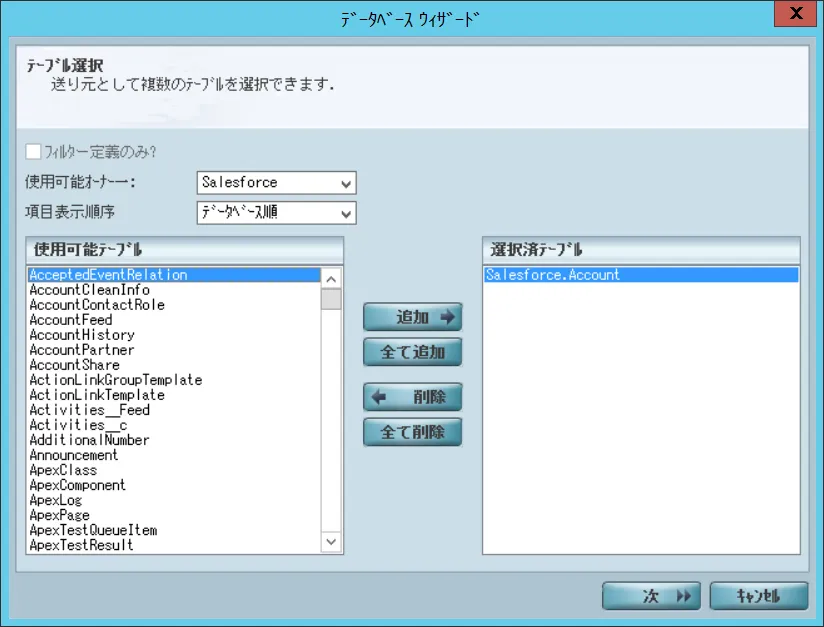Click the scrollbar up arrow
Viewport: 824px width, 627px height.
click(330, 277)
